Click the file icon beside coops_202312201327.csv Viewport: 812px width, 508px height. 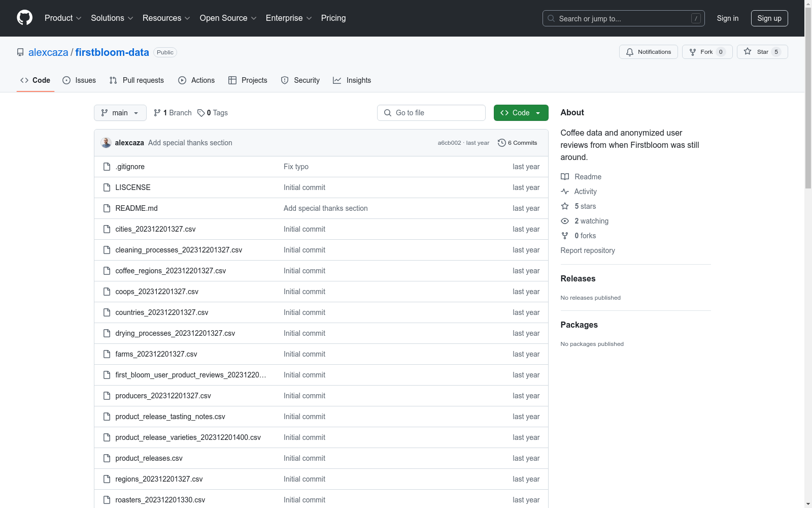click(107, 292)
